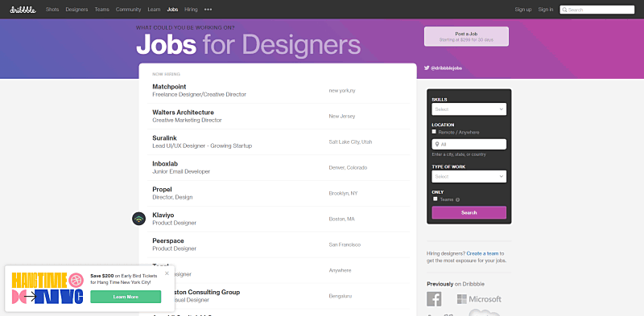The width and height of the screenshot is (644, 316).
Task: Open the Teams nav item
Action: 102,10
